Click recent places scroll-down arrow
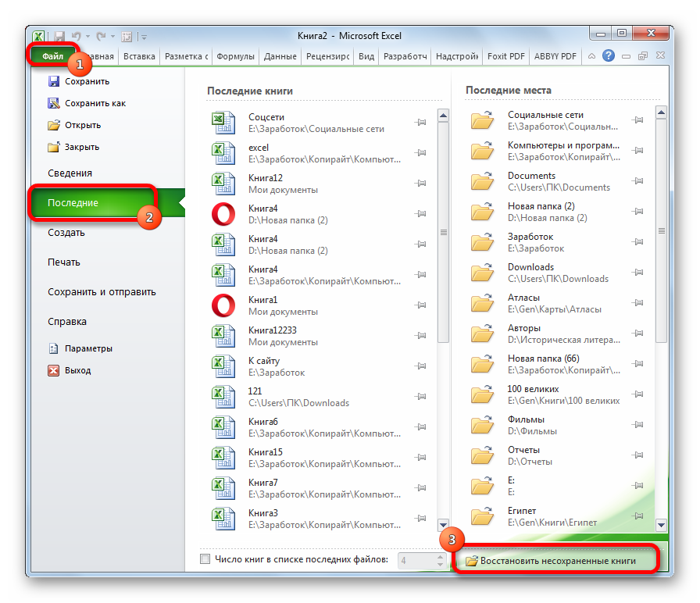The height and width of the screenshot is (603, 700). 661,525
